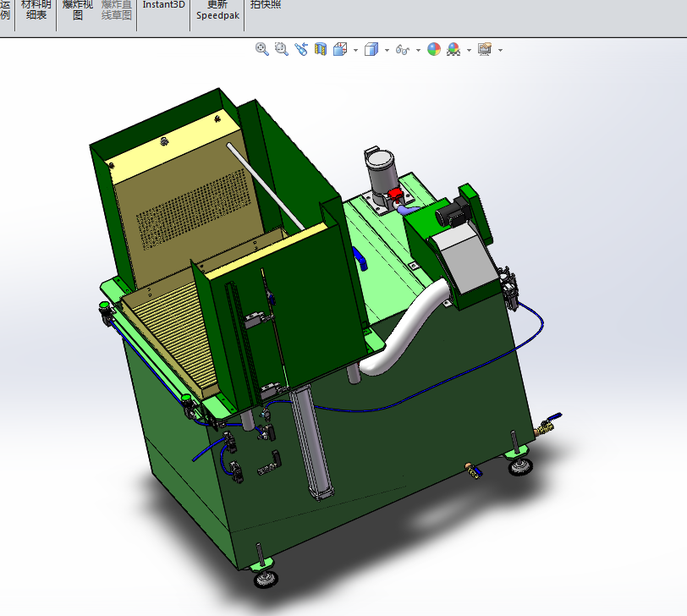Select the Zoom to Area tool

click(281, 49)
